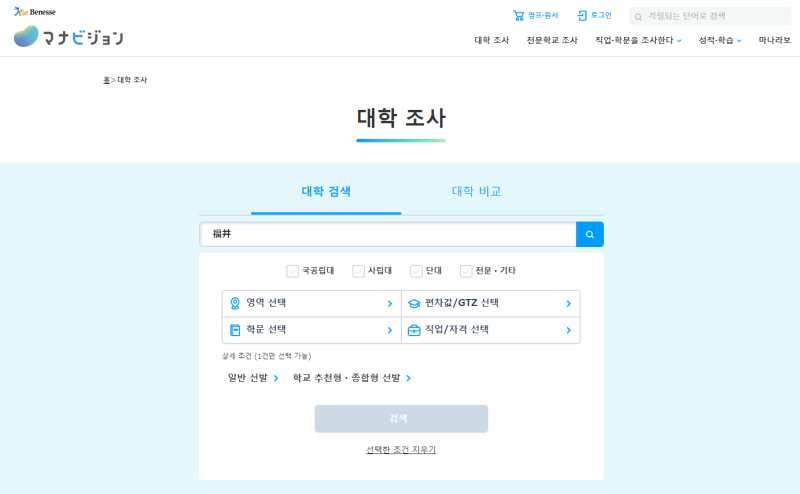This screenshot has width=800, height=494.
Task: Click the briefcase icon for 직업/자격 선택
Action: click(414, 330)
